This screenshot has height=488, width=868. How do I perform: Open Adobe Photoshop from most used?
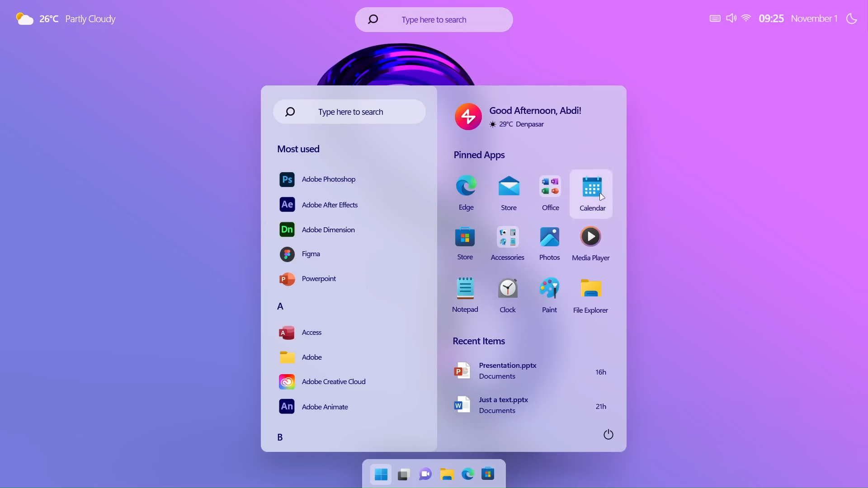pos(329,179)
